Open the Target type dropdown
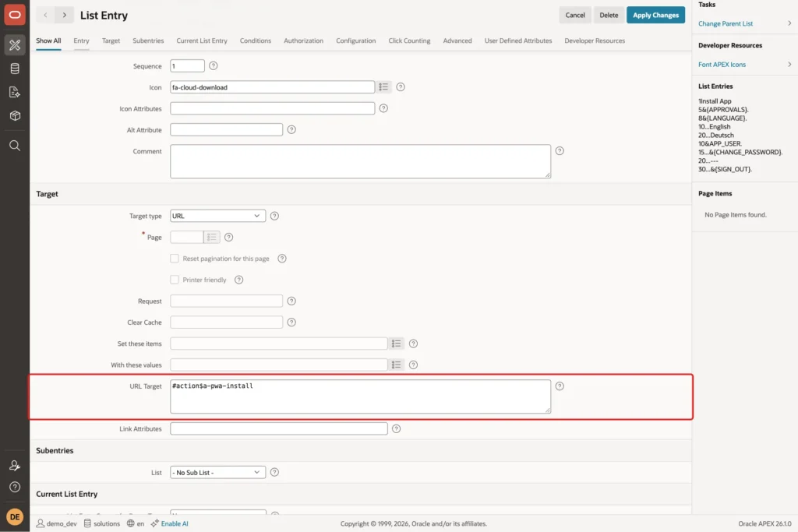Screen dimensions: 798x532 (x=218, y=216)
